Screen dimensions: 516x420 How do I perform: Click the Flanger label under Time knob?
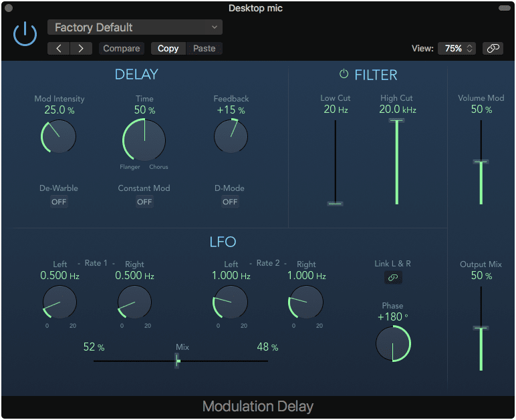(130, 167)
